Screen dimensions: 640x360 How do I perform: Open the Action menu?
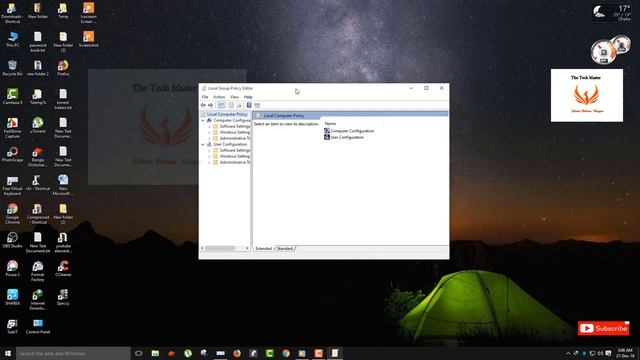(x=219, y=97)
